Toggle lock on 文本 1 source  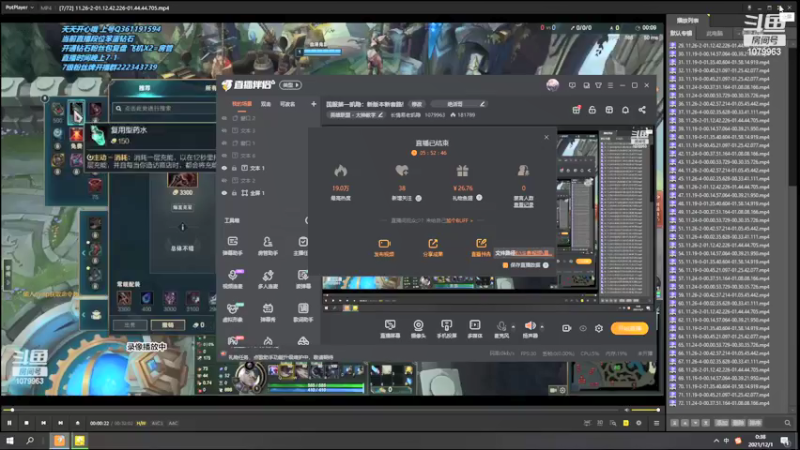235,168
